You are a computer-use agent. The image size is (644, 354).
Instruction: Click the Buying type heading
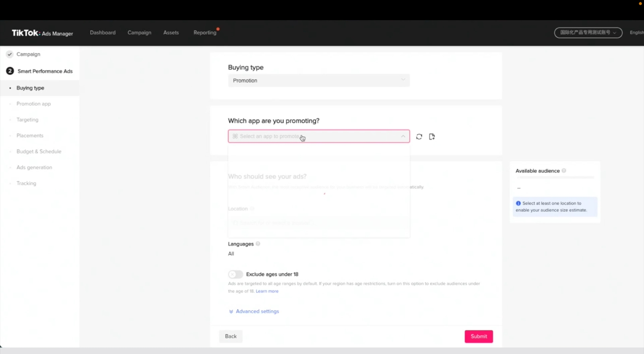tap(246, 67)
